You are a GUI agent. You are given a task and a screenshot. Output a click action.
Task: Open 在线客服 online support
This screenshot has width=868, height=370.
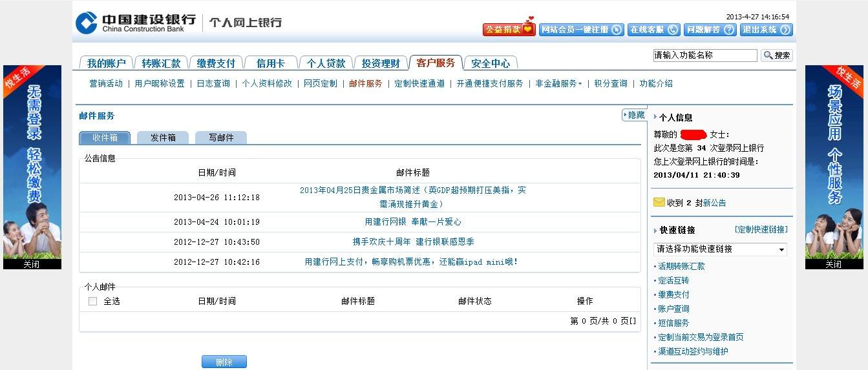(653, 29)
